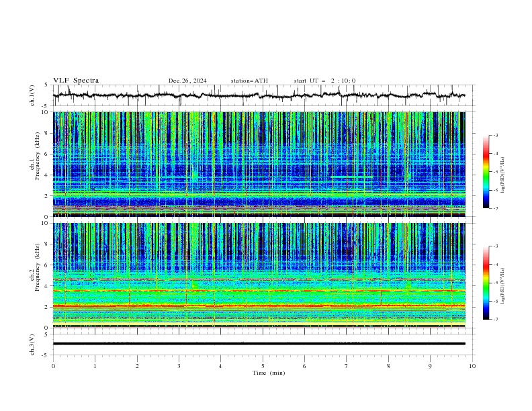The height and width of the screenshot is (411, 532).
Task: Click the ch.1 voltage waveform trace
Action: tap(259, 95)
